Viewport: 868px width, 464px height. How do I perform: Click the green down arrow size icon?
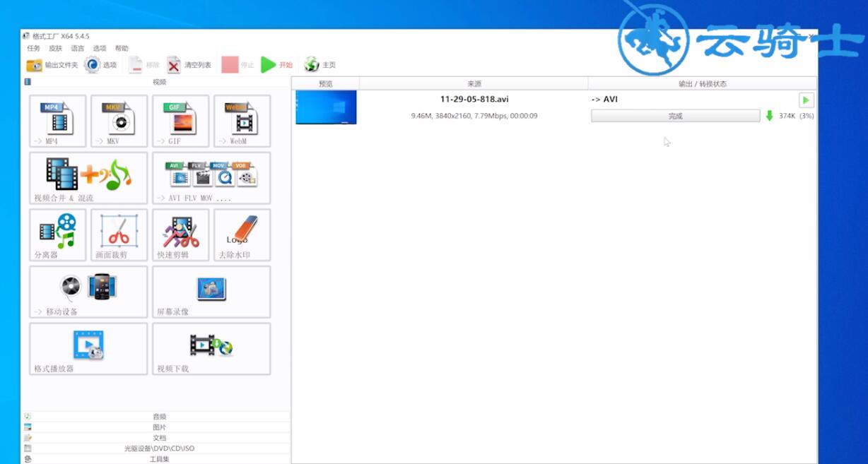(770, 116)
